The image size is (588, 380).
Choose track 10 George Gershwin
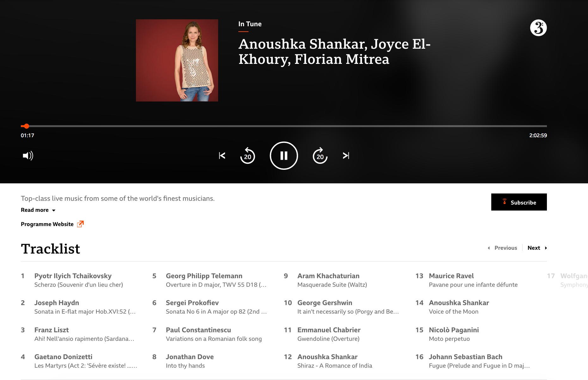pyautogui.click(x=341, y=307)
